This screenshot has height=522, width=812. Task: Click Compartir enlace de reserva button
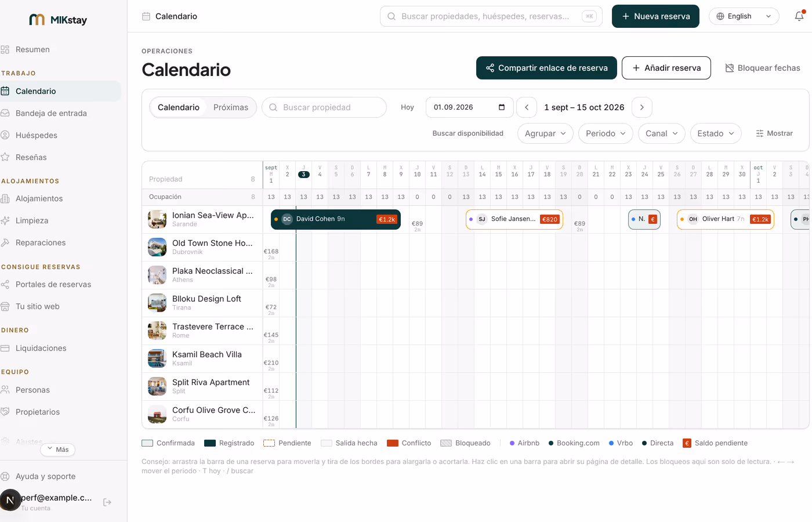click(x=546, y=68)
